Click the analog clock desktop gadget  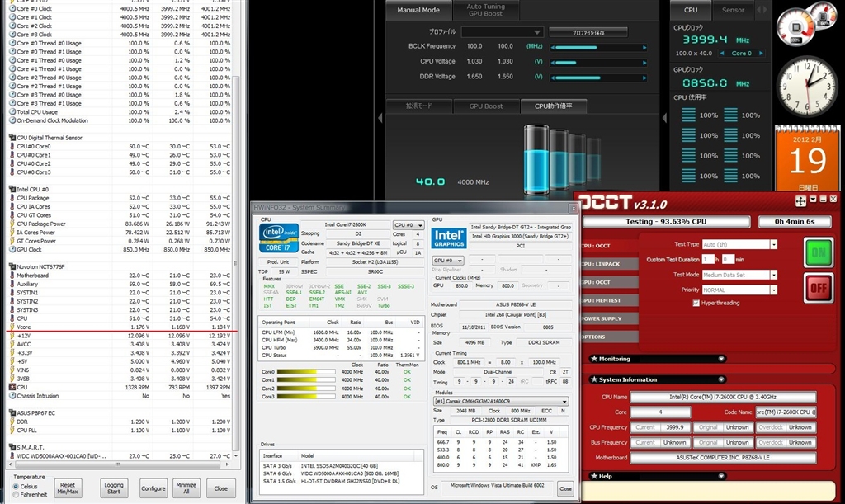click(807, 86)
